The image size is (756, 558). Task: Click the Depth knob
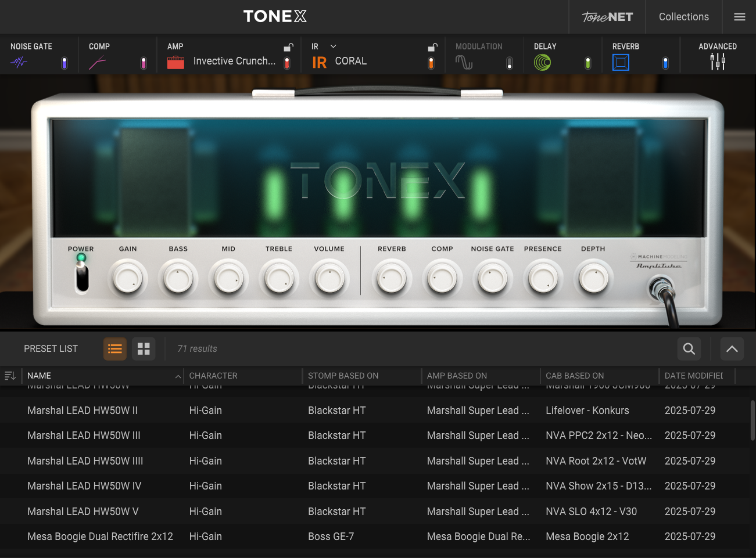pos(593,279)
